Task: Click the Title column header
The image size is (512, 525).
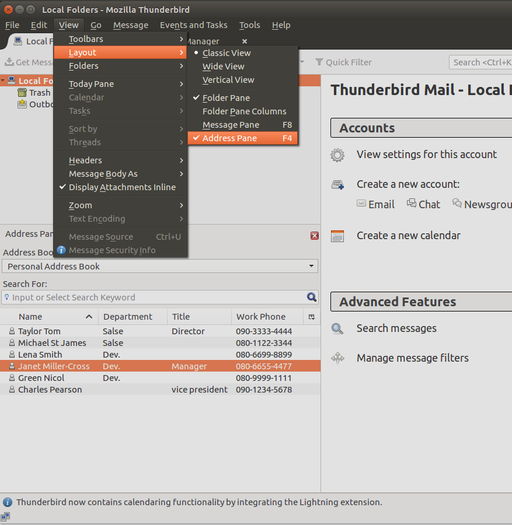Action: click(x=199, y=316)
